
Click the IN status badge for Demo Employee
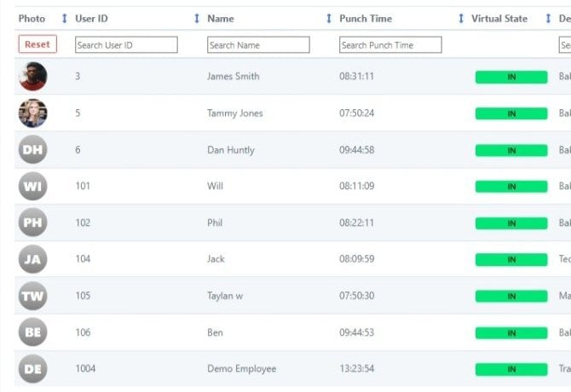point(511,370)
